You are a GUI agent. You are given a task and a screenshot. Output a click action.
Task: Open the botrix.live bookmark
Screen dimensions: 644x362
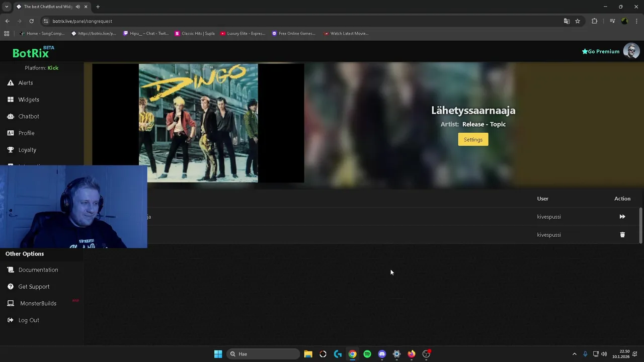[94, 34]
